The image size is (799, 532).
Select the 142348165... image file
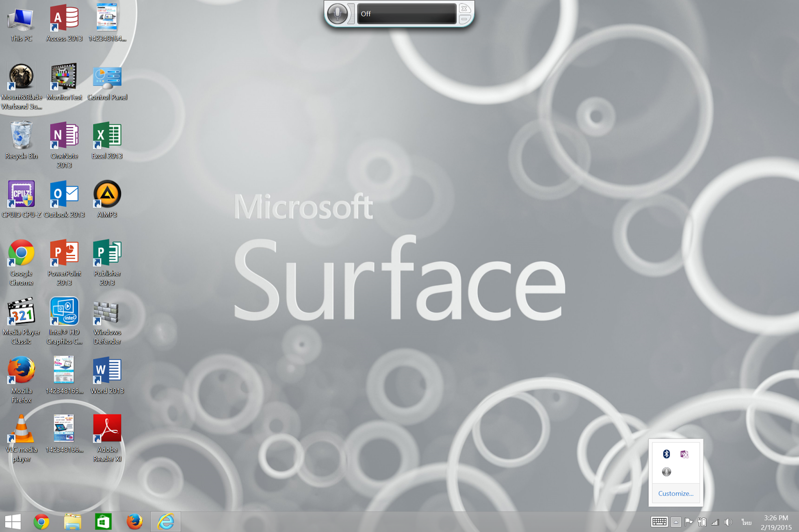[x=64, y=376]
